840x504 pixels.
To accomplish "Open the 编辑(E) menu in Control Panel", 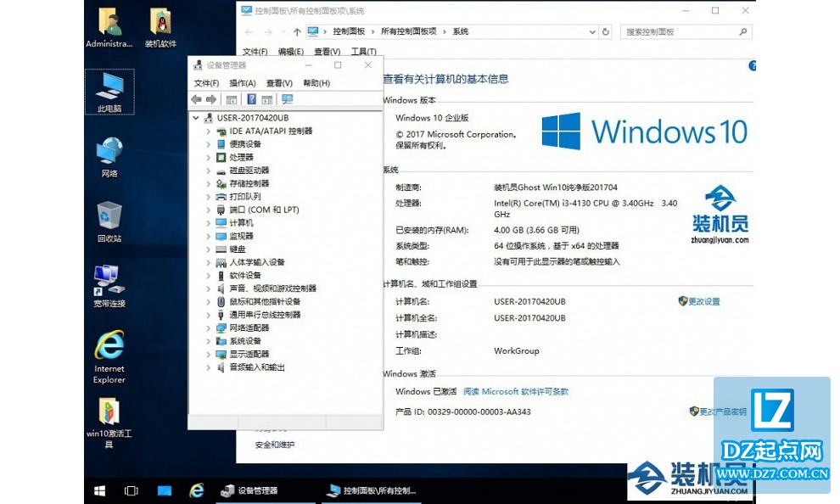I will 291,52.
